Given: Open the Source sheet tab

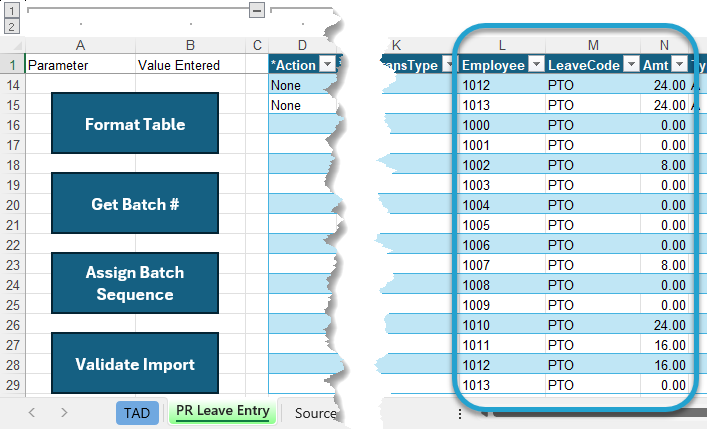Looking at the screenshot, I should 315,413.
